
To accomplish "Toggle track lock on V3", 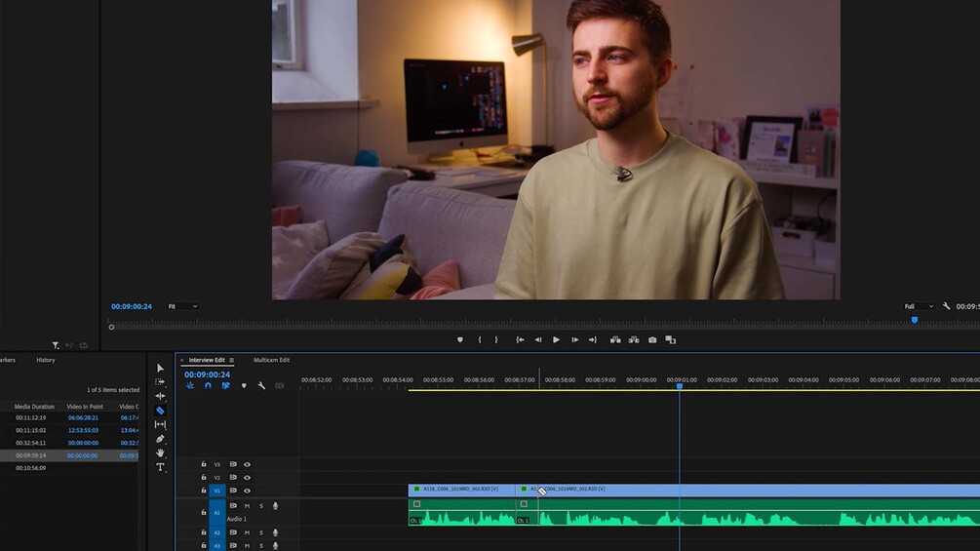I will click(x=204, y=465).
